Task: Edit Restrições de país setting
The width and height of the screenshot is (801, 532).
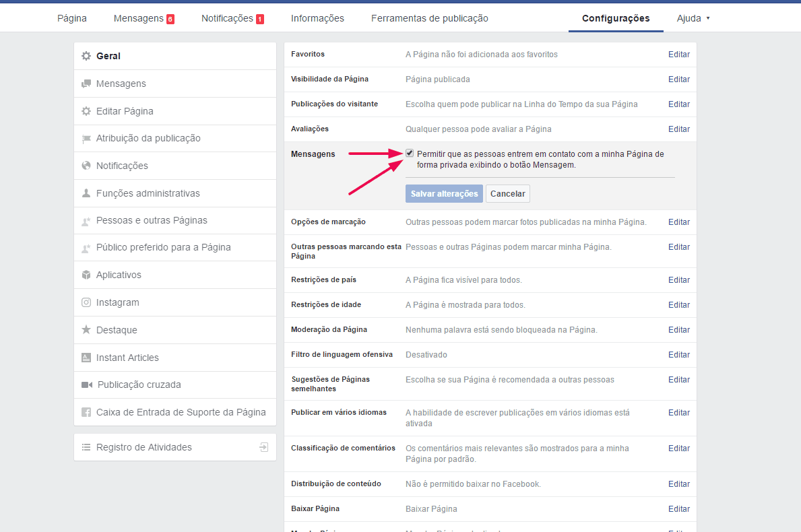Action: [x=679, y=280]
